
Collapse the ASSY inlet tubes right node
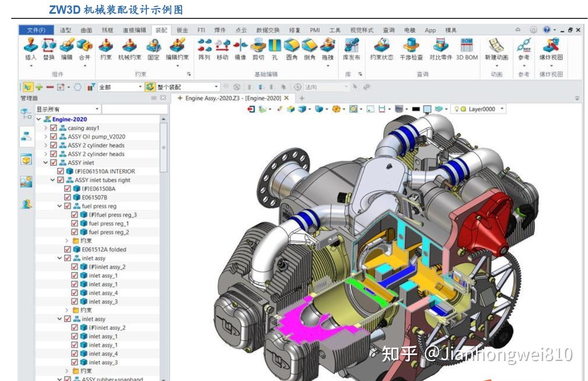point(53,180)
